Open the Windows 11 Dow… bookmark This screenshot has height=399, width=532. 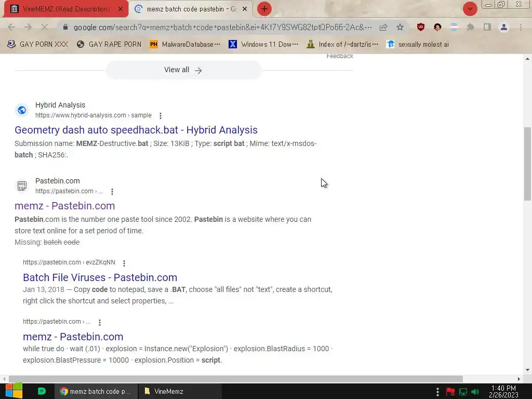pyautogui.click(x=263, y=45)
